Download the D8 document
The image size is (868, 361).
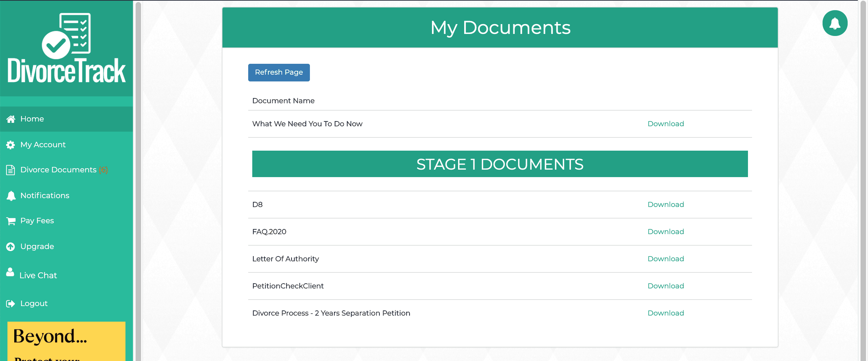[x=666, y=205]
